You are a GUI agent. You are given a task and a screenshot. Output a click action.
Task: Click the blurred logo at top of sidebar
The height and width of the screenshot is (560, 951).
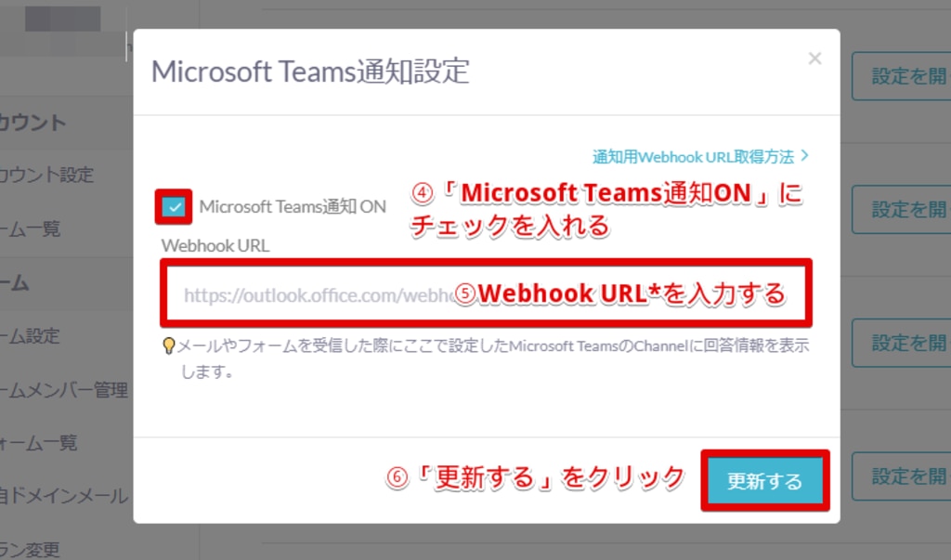62,19
